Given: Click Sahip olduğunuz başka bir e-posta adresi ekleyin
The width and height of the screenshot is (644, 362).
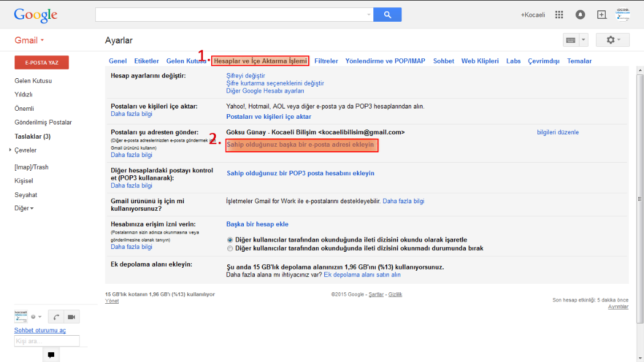Looking at the screenshot, I should (301, 145).
